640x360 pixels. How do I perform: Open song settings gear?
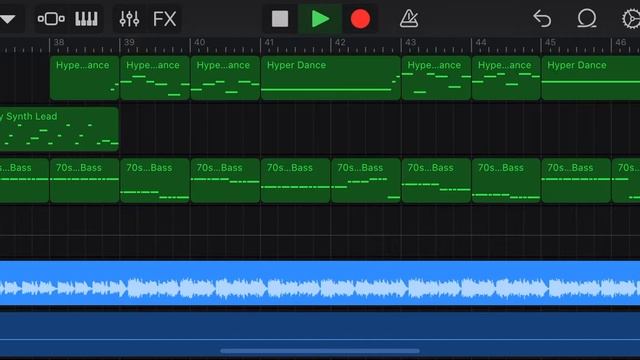click(x=631, y=19)
